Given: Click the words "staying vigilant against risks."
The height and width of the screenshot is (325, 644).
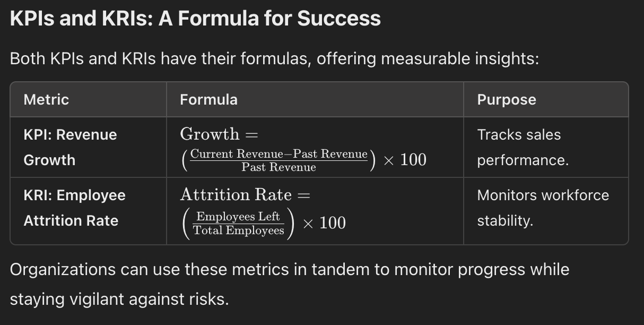Looking at the screenshot, I should (x=119, y=299).
